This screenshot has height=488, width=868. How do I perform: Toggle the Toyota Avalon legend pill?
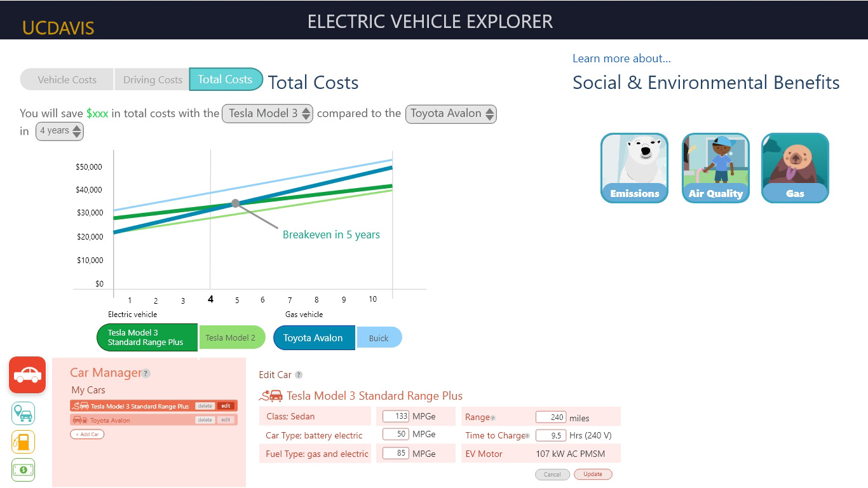[x=314, y=338]
